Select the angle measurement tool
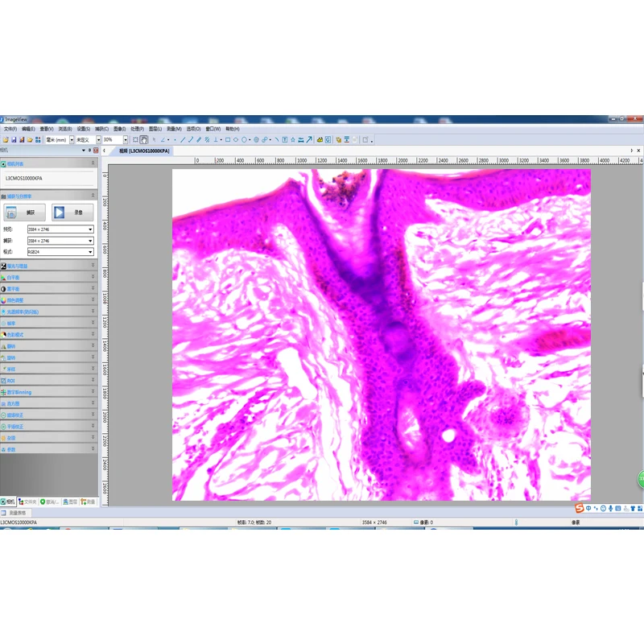 click(x=163, y=139)
